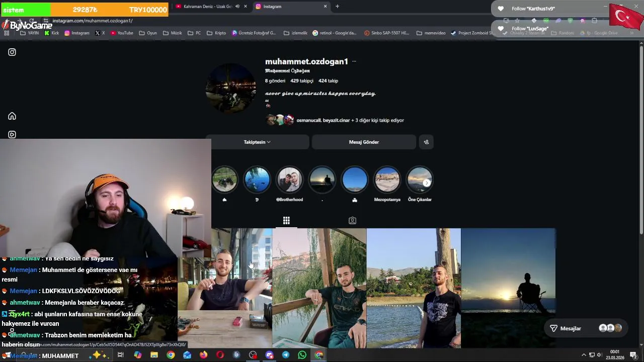Image resolution: width=644 pixels, height=362 pixels.
Task: Click the Mesaj Gönder button
Action: tap(364, 142)
